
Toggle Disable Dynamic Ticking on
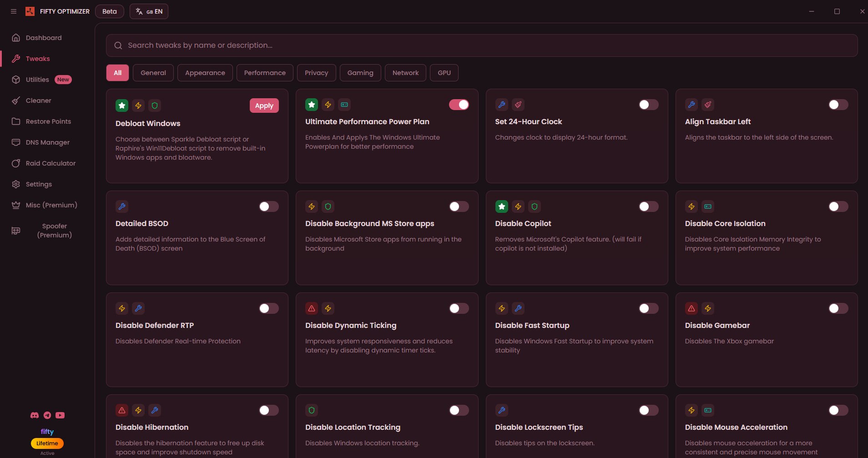coord(459,308)
